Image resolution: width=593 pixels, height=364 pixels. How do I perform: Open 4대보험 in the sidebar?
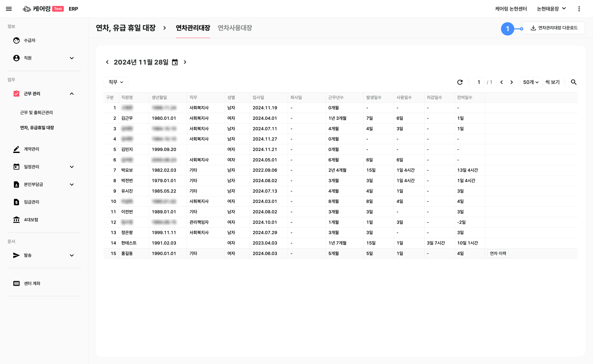point(31,220)
